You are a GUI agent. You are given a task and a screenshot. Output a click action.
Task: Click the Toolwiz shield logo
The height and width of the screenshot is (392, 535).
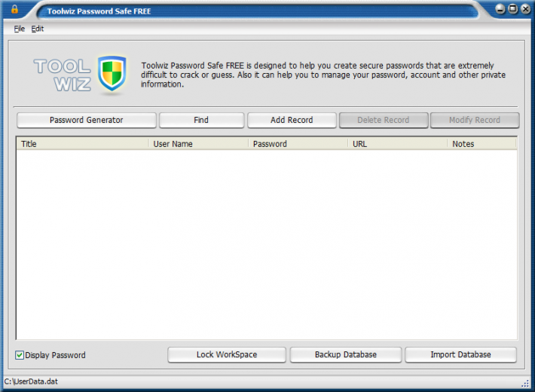(x=112, y=73)
